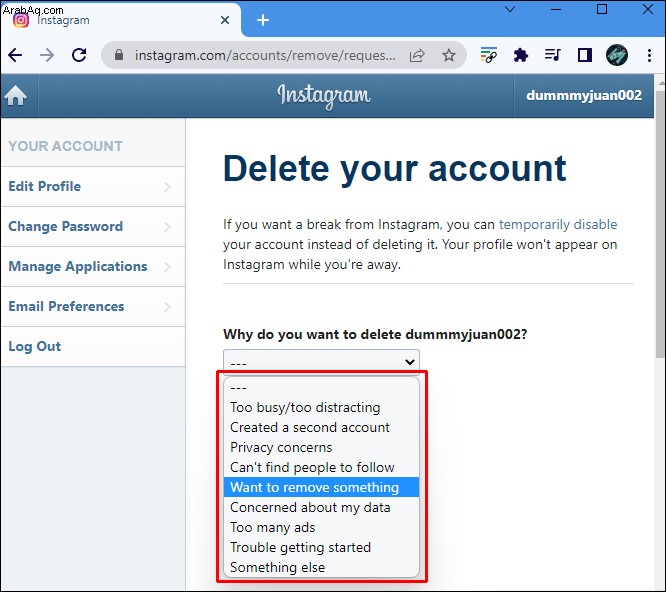The image size is (666, 592).
Task: Click the Instagram logo in header
Action: pos(324,96)
